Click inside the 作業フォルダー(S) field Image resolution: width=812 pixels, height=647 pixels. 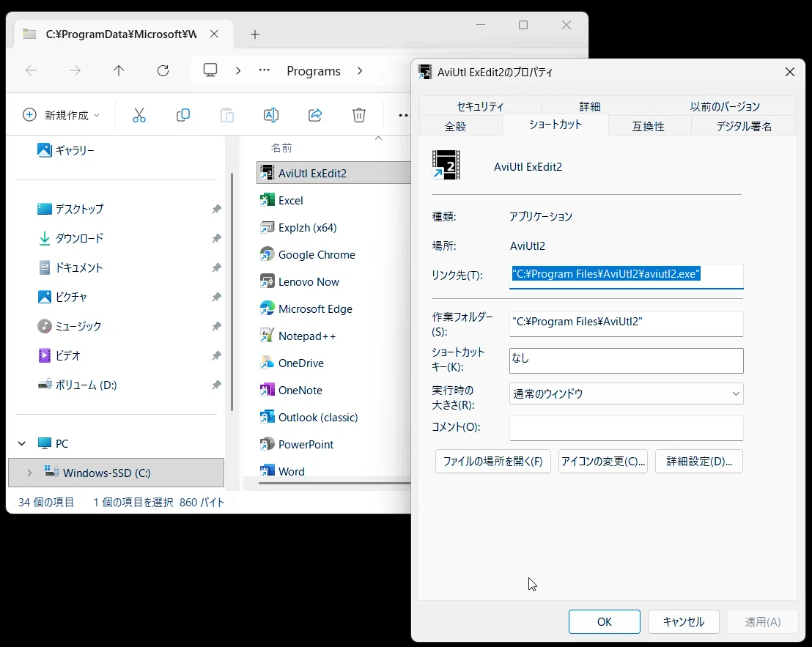click(x=626, y=324)
